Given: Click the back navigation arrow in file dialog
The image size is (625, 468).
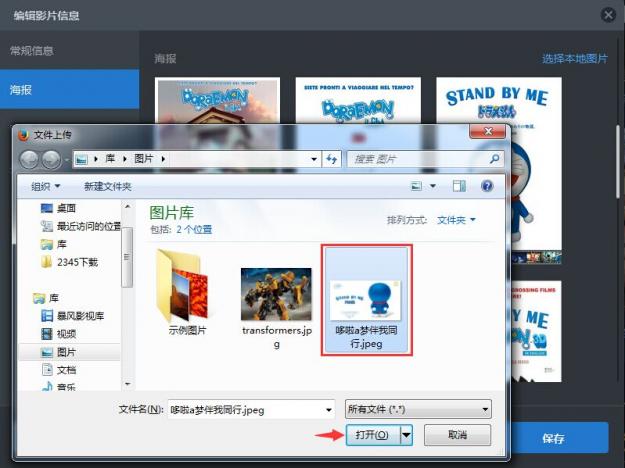Looking at the screenshot, I should (x=29, y=159).
